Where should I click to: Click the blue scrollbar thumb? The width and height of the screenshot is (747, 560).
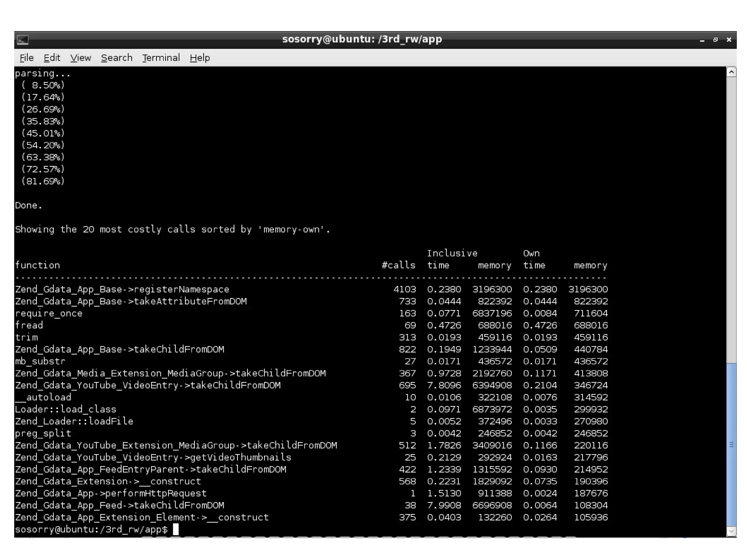[731, 445]
